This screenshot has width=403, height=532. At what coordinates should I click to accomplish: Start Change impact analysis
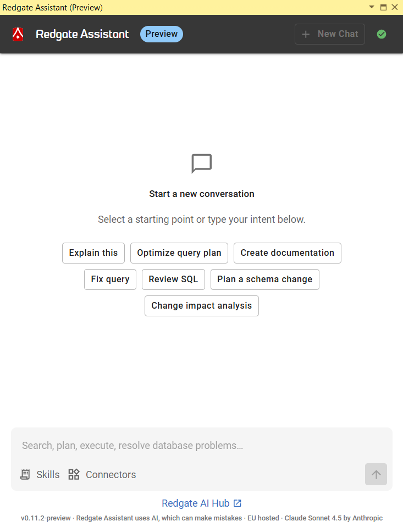202,306
